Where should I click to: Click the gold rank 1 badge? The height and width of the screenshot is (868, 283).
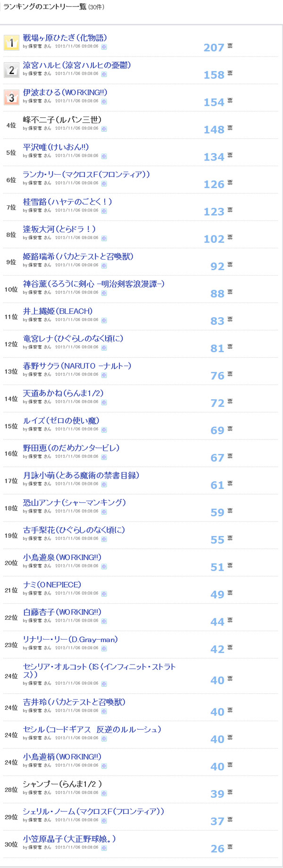[11, 42]
